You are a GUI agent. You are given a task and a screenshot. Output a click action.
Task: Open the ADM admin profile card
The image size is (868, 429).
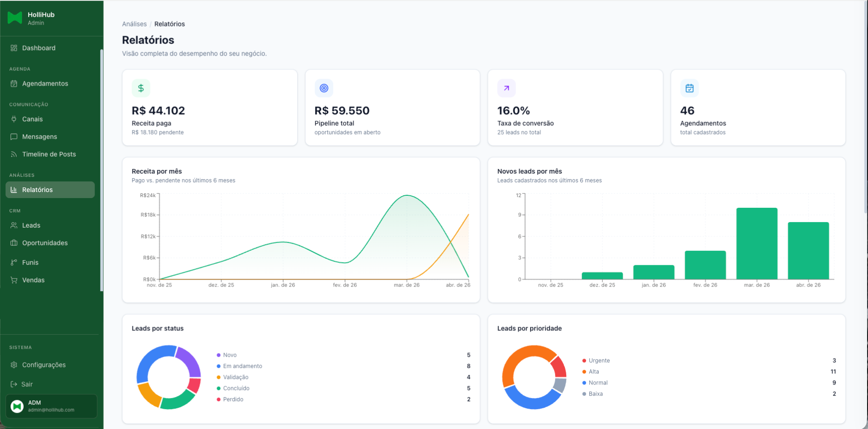51,406
